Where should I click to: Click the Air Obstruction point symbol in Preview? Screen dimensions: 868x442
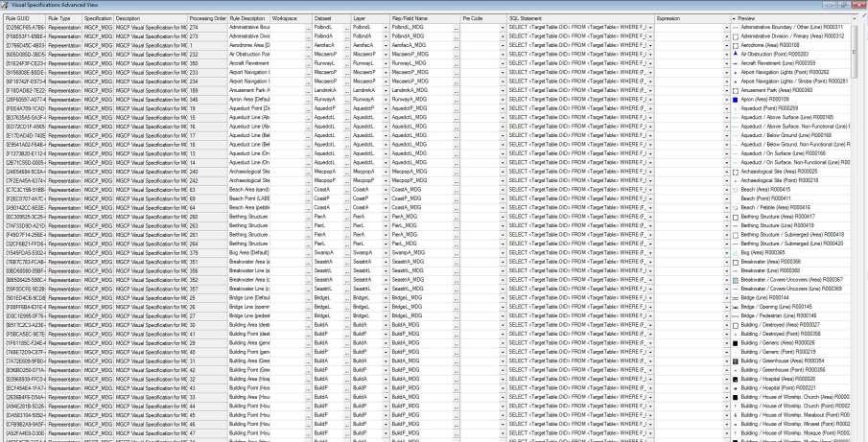click(x=735, y=55)
